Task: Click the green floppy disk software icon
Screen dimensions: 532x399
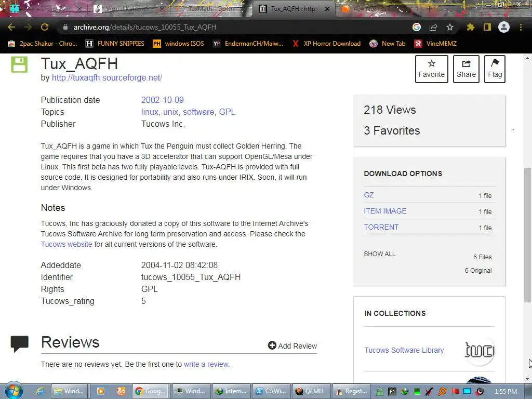Action: [x=19, y=64]
